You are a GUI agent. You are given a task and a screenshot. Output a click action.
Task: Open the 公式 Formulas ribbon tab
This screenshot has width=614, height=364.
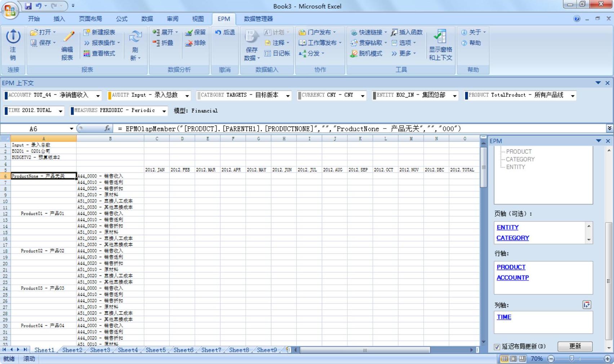point(121,19)
